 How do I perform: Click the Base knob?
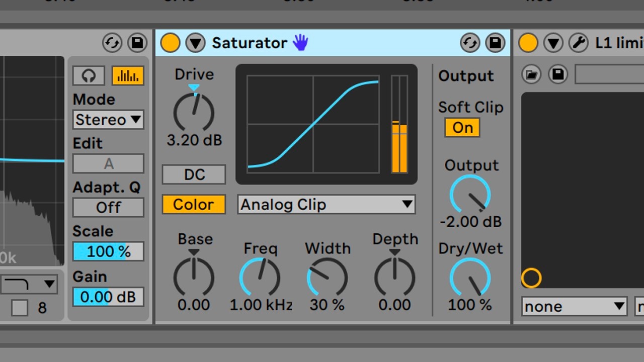click(x=194, y=278)
